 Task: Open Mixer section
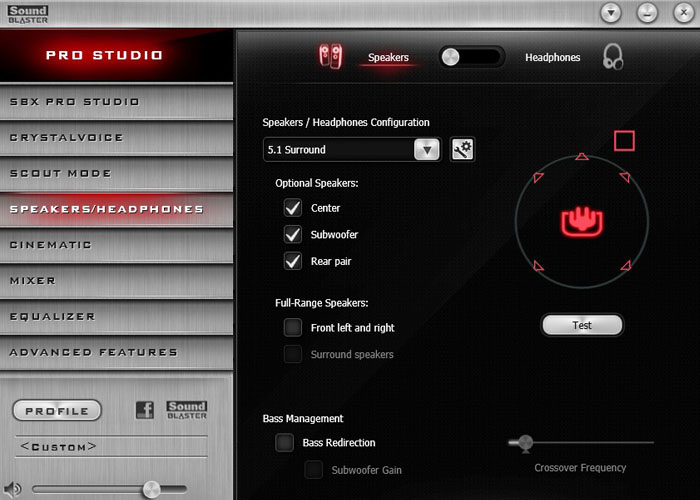coord(117,280)
